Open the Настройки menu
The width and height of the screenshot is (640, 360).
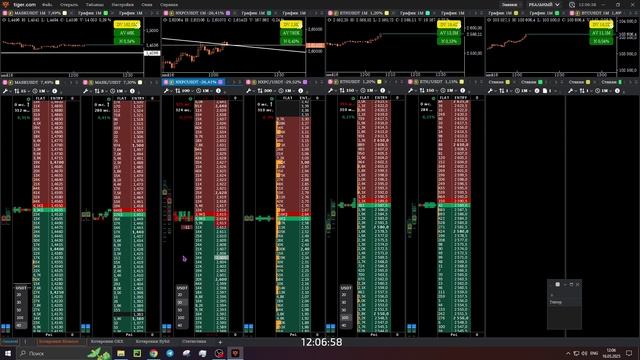click(122, 4)
